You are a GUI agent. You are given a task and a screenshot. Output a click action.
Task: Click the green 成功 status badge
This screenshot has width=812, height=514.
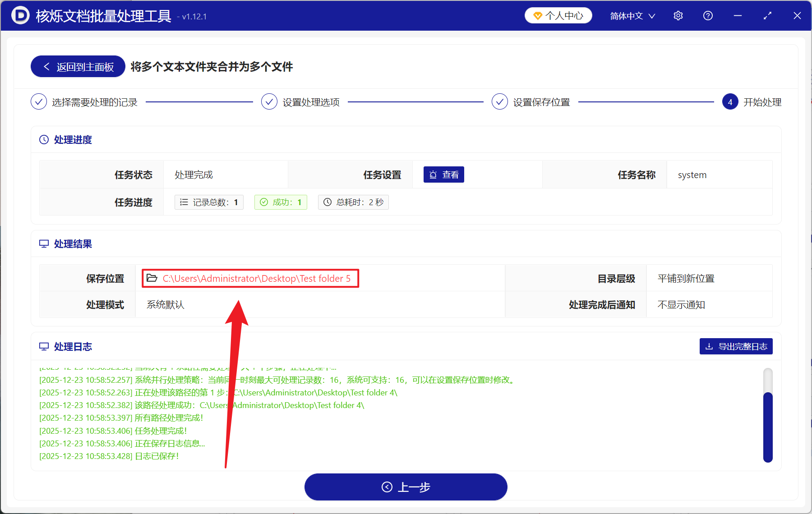click(281, 202)
